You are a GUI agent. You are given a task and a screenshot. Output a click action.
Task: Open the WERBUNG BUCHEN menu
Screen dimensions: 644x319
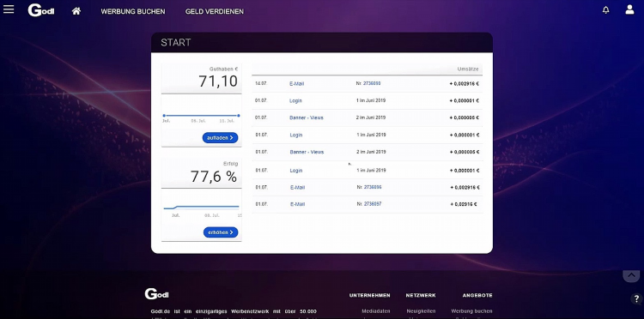pos(133,11)
